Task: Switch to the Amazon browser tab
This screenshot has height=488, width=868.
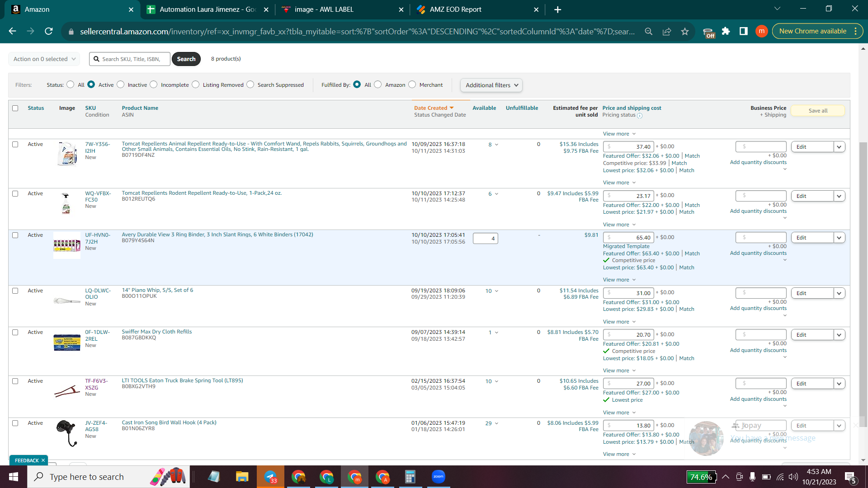Action: coord(70,9)
